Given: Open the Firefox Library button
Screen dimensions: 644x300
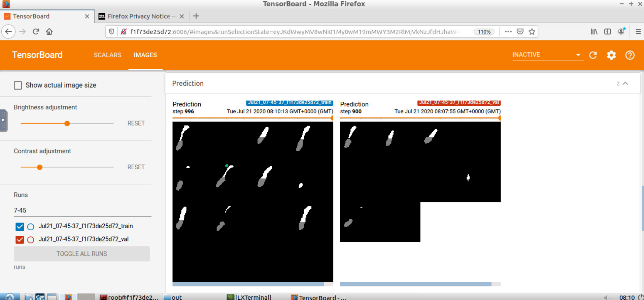Looking at the screenshot, I should coord(594,32).
